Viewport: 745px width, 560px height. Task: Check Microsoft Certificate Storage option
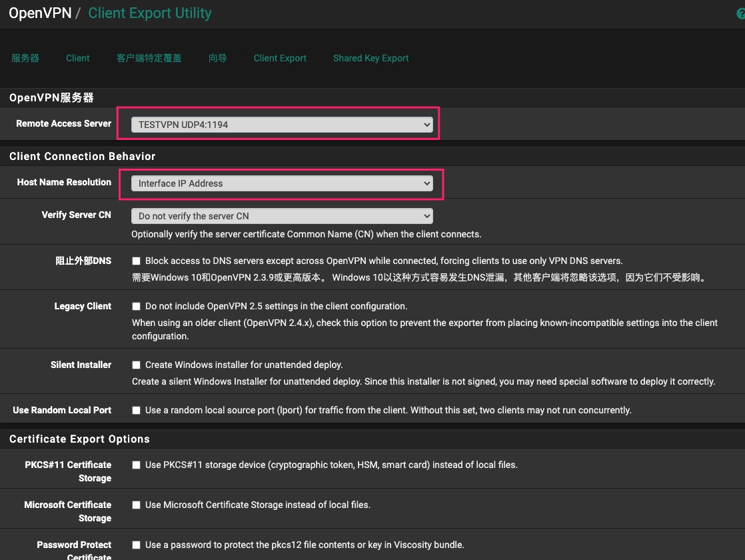[x=137, y=505]
